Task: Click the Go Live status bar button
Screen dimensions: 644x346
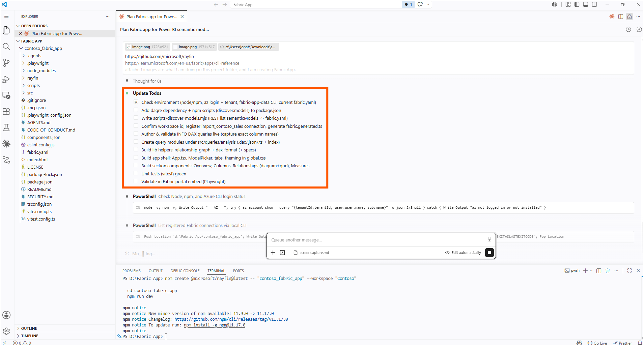Action: [x=597, y=343]
